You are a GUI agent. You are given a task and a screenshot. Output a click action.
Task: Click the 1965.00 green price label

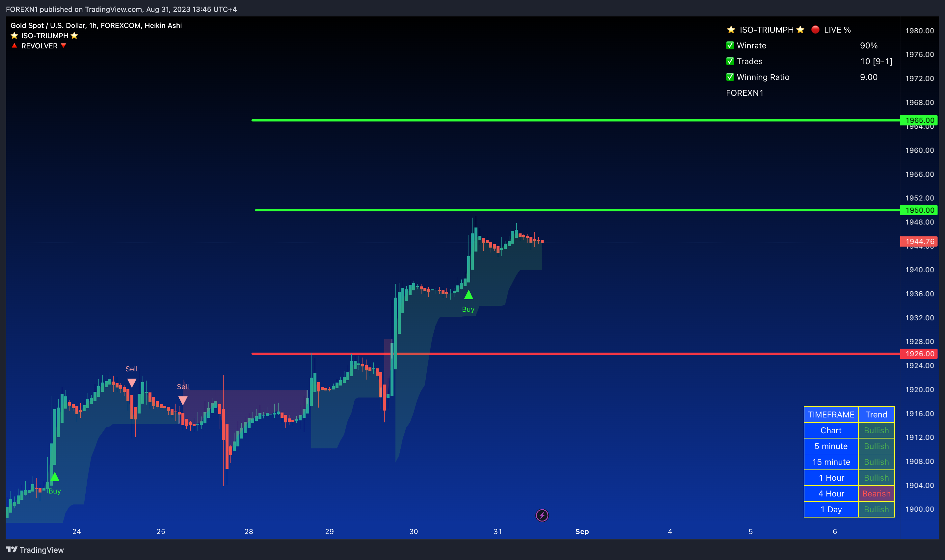(x=919, y=120)
